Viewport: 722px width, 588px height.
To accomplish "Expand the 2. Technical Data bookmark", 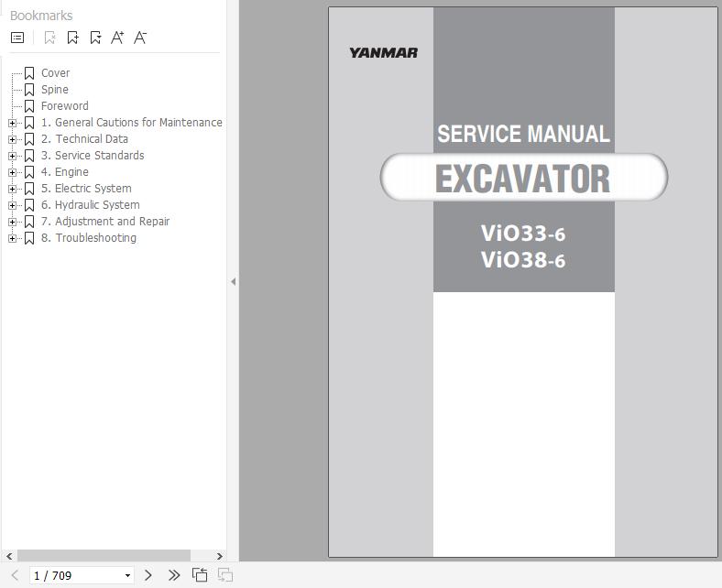I will [13, 139].
